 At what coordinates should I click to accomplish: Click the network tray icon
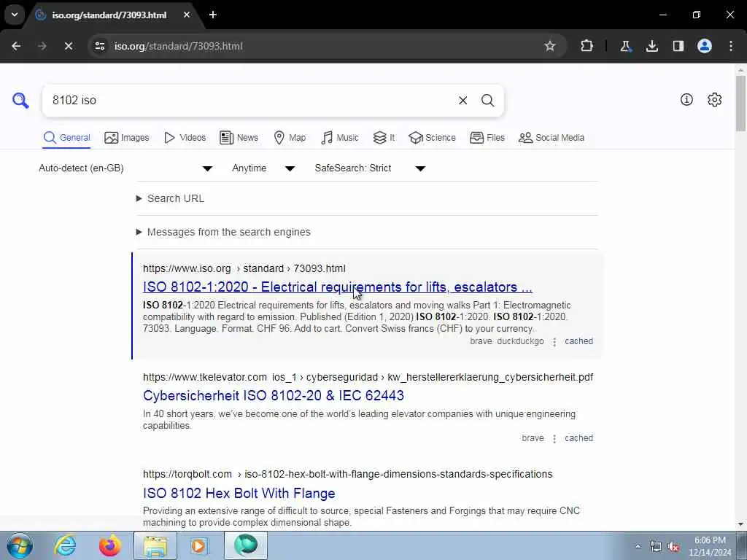(x=656, y=546)
